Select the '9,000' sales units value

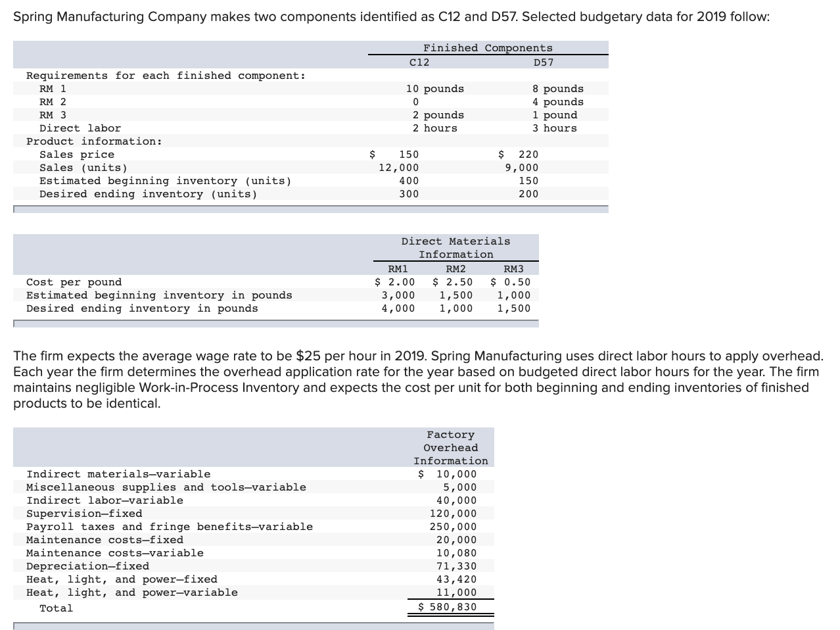[x=521, y=168]
